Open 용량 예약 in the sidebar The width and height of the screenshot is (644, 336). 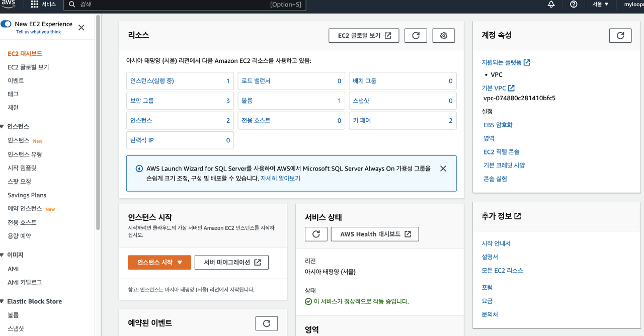pos(19,236)
